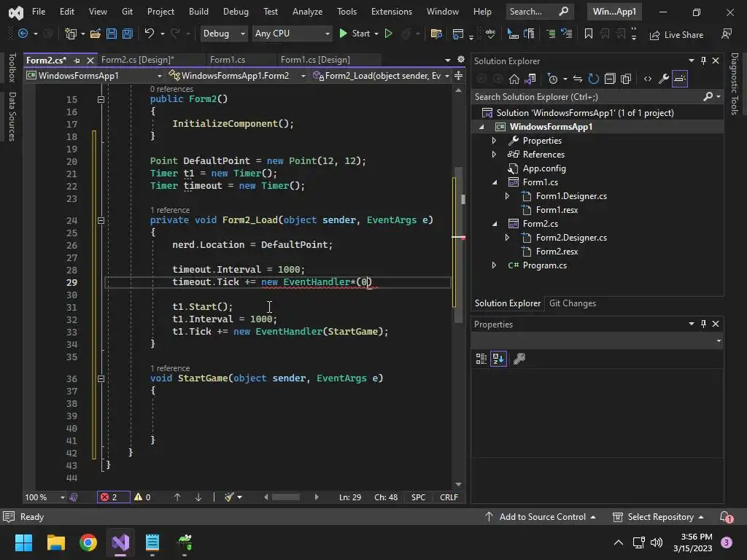
Task: Click the wrench Properties icon in Solution Explorer toolbar
Action: pos(663,79)
